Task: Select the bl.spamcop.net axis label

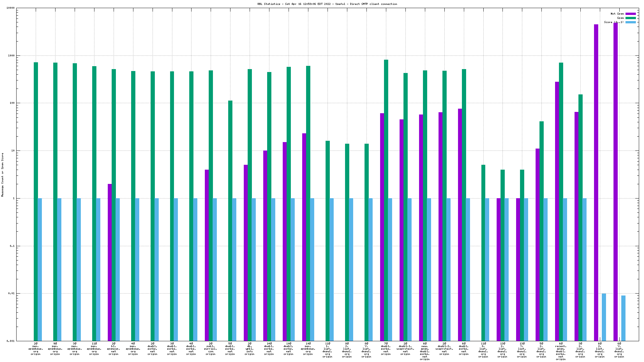Action: coord(114,349)
